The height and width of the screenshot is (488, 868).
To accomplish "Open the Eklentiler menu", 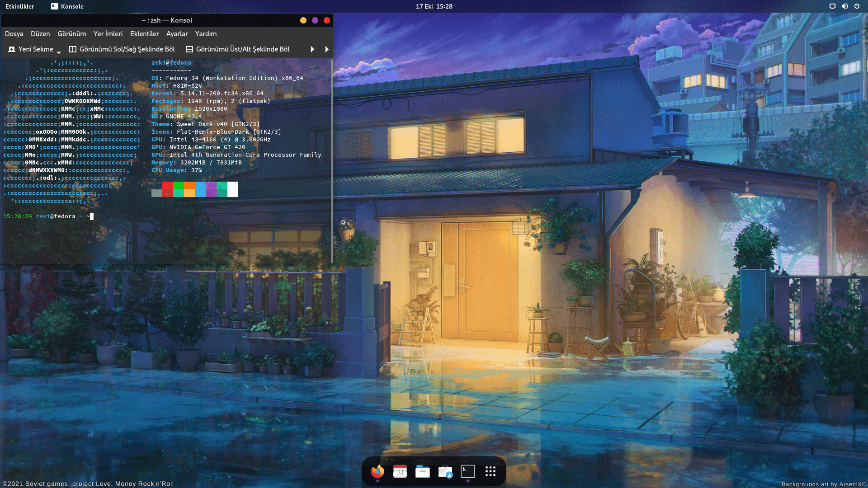I will pyautogui.click(x=144, y=34).
